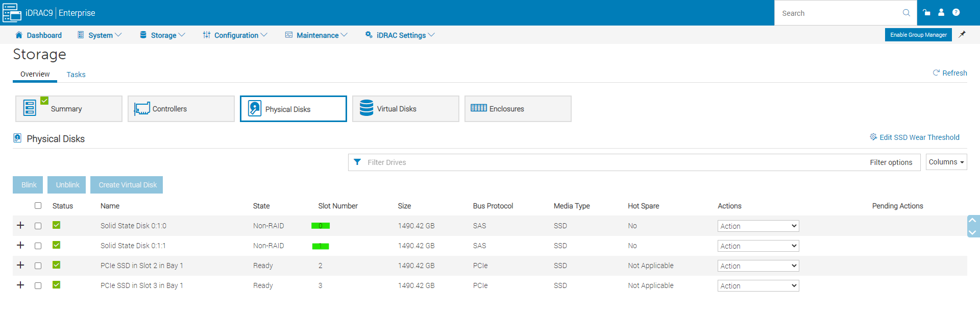Click Enable Group Manager button
This screenshot has width=980, height=312.
(918, 35)
